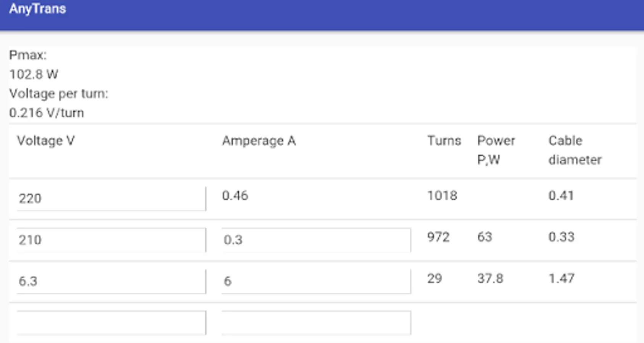644x343 pixels.
Task: Click the 0.216 V/turn value
Action: coord(47,113)
